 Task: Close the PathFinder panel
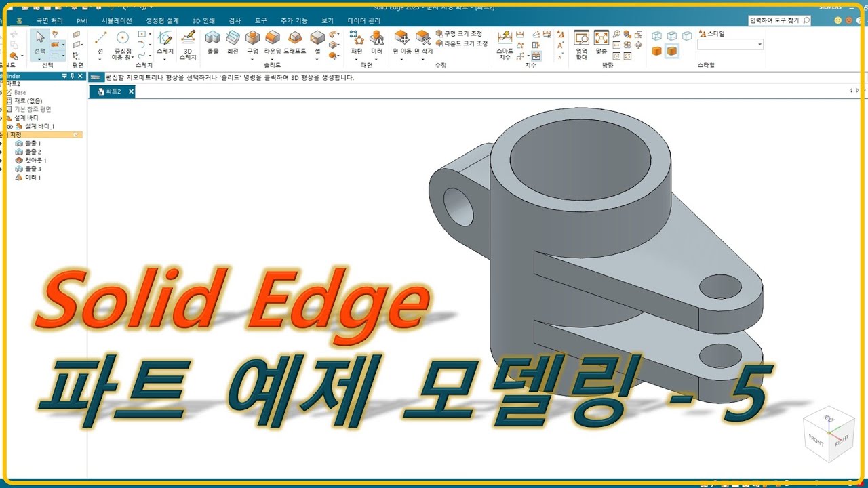[81, 76]
